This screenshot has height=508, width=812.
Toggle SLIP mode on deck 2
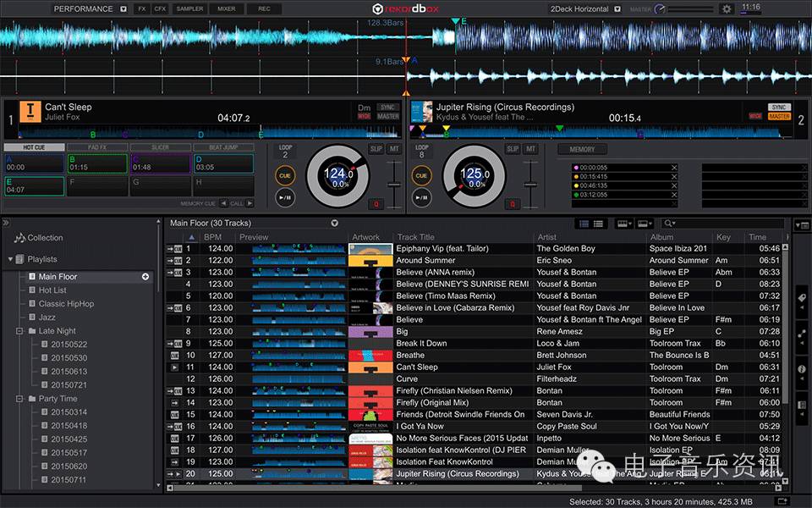tap(513, 149)
